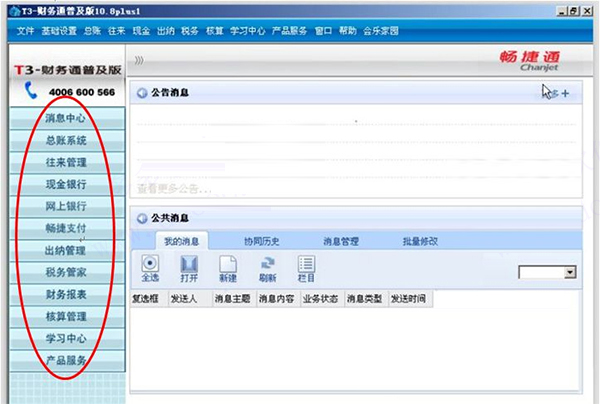Select 核算管理 in the sidebar
This screenshot has height=404, width=600.
pos(67,316)
